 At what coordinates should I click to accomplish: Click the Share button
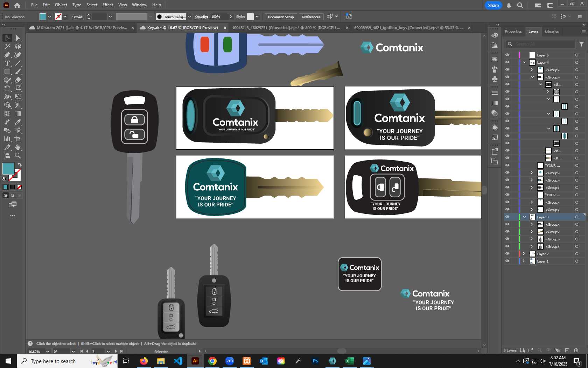(493, 5)
